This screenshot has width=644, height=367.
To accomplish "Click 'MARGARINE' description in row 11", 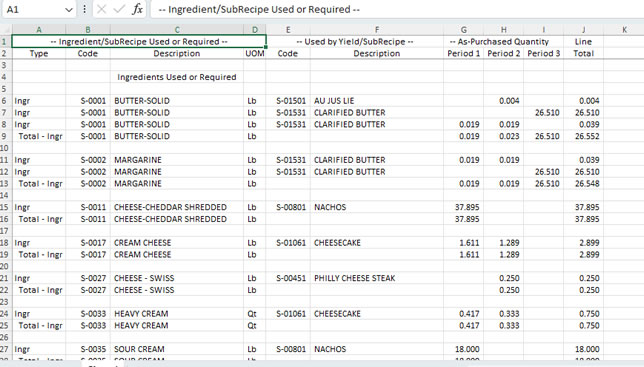I will tap(177, 160).
